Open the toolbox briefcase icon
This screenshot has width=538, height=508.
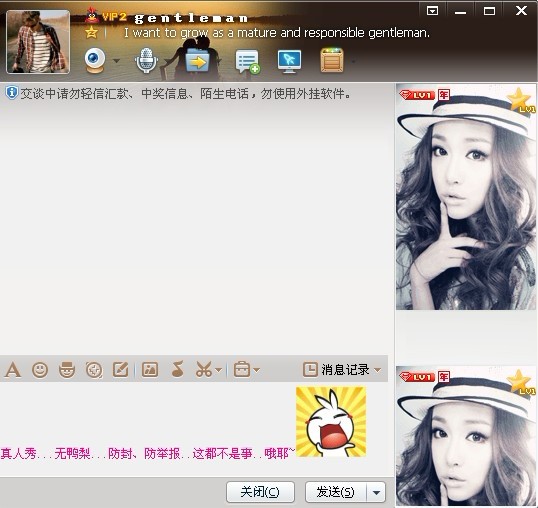click(242, 370)
